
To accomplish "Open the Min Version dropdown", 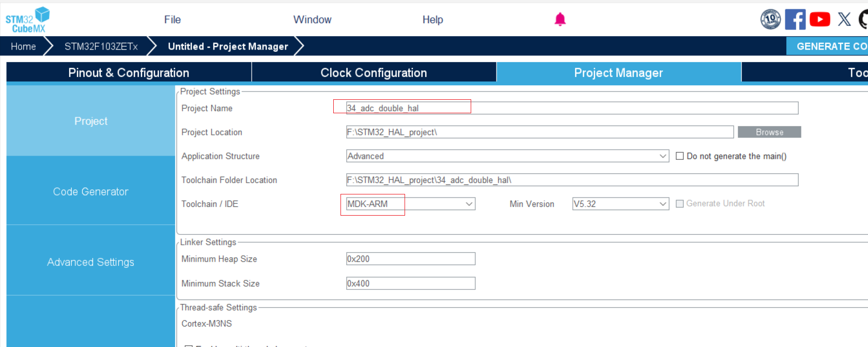I will 621,204.
